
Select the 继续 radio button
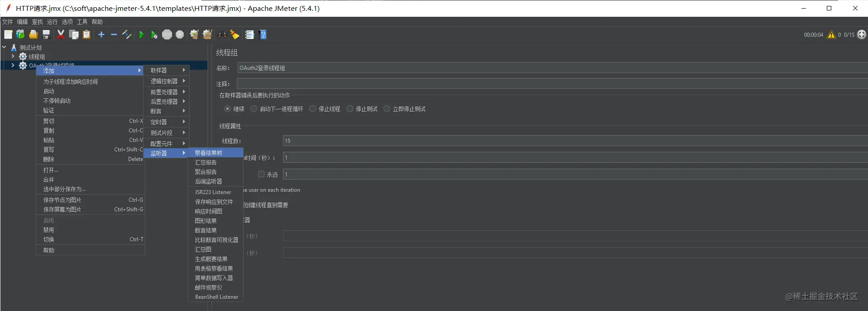coord(227,109)
